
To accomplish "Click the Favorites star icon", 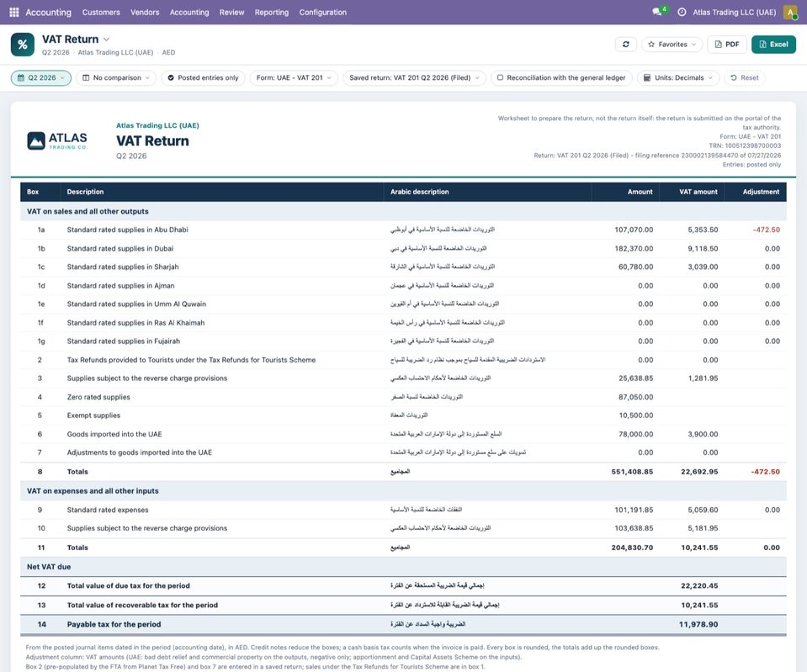I will click(651, 45).
